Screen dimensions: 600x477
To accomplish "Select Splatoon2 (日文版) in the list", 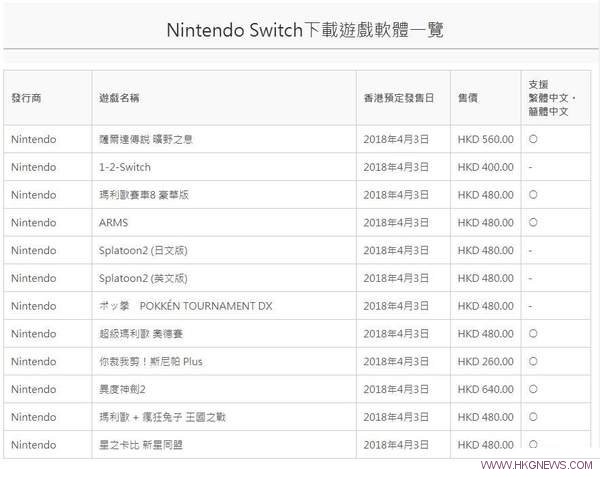I will (x=137, y=250).
